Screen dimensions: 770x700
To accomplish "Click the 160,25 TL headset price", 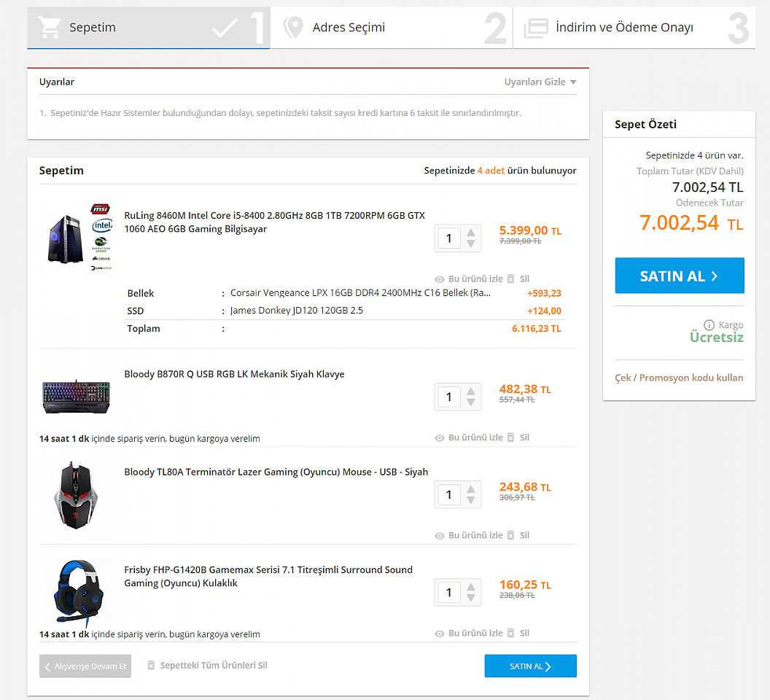I will (526, 585).
